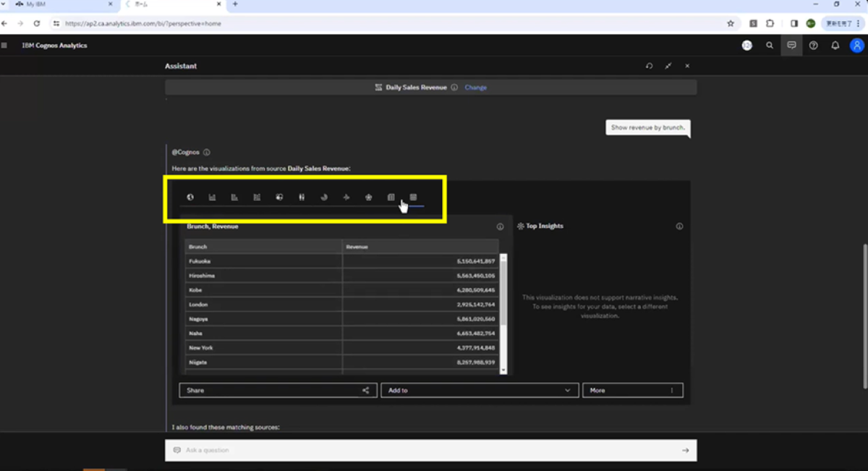Click the info icon beside @Cognos
Image resolution: width=868 pixels, height=471 pixels.
pyautogui.click(x=207, y=153)
